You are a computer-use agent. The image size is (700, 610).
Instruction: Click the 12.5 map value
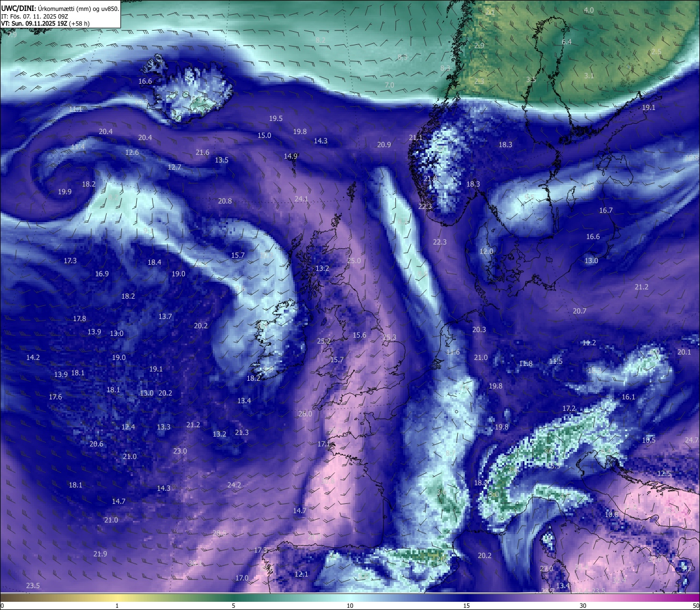click(x=664, y=473)
